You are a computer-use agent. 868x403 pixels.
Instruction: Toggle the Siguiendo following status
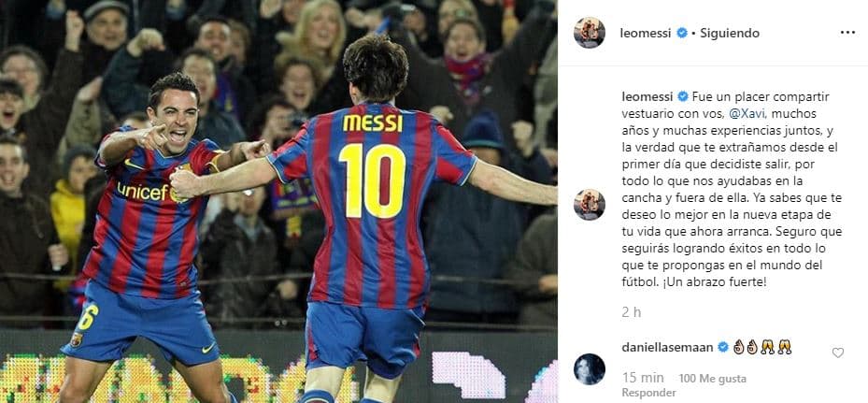pyautogui.click(x=730, y=34)
